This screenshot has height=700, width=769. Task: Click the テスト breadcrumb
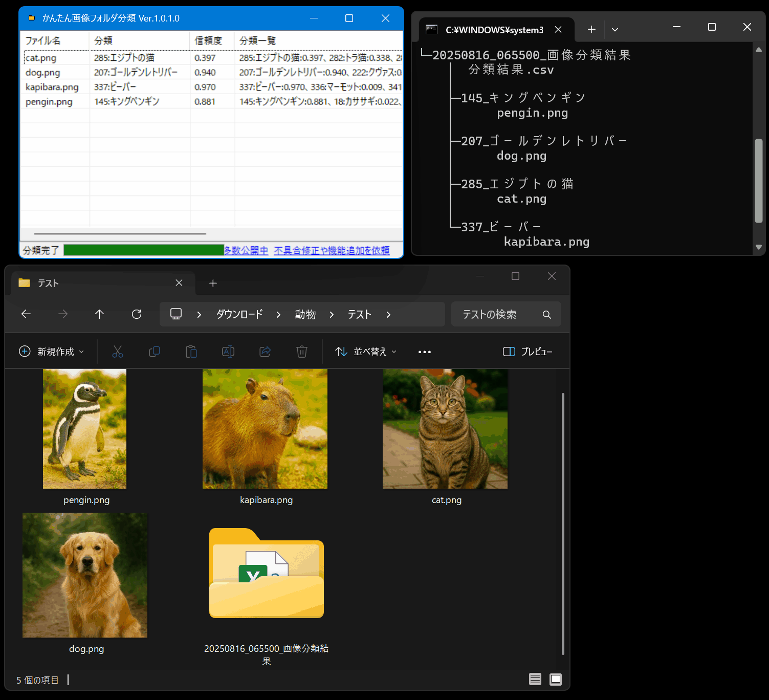pos(360,314)
